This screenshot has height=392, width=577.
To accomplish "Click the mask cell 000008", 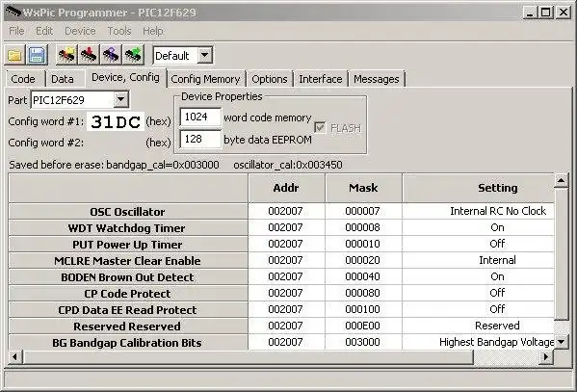I will click(363, 227).
